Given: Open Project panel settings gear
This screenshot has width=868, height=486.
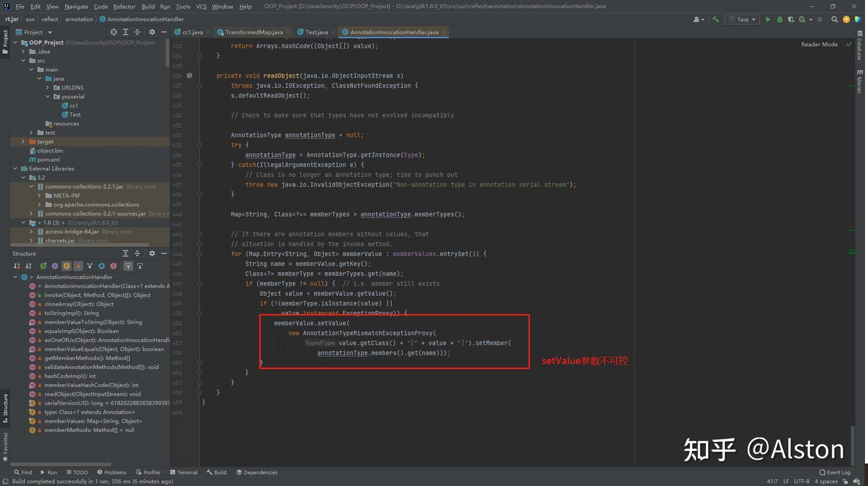Looking at the screenshot, I should [152, 32].
